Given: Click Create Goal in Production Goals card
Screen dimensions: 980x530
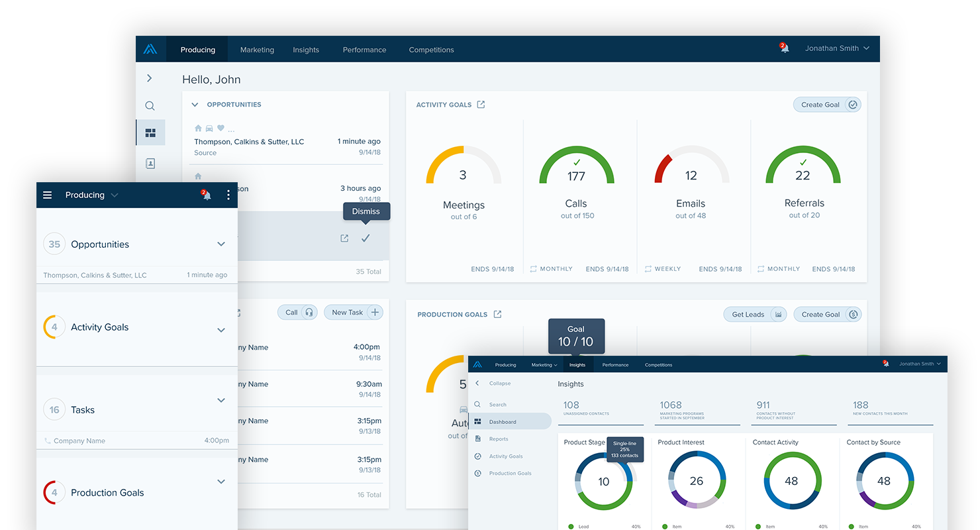Looking at the screenshot, I should pyautogui.click(x=827, y=314).
